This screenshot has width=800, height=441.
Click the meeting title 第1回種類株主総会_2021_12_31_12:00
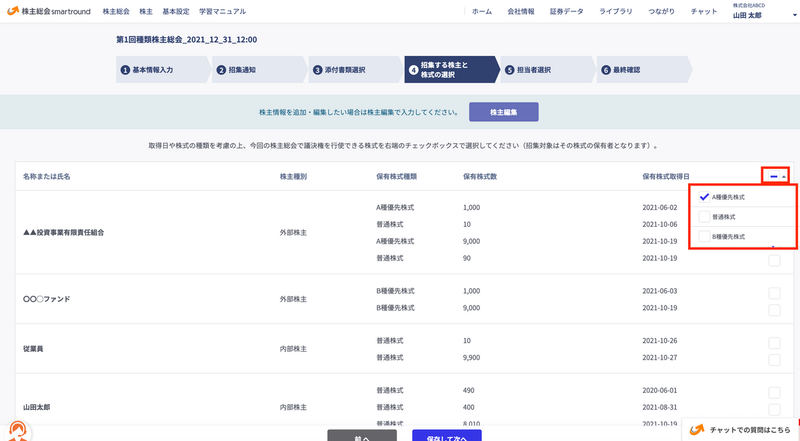[x=187, y=39]
